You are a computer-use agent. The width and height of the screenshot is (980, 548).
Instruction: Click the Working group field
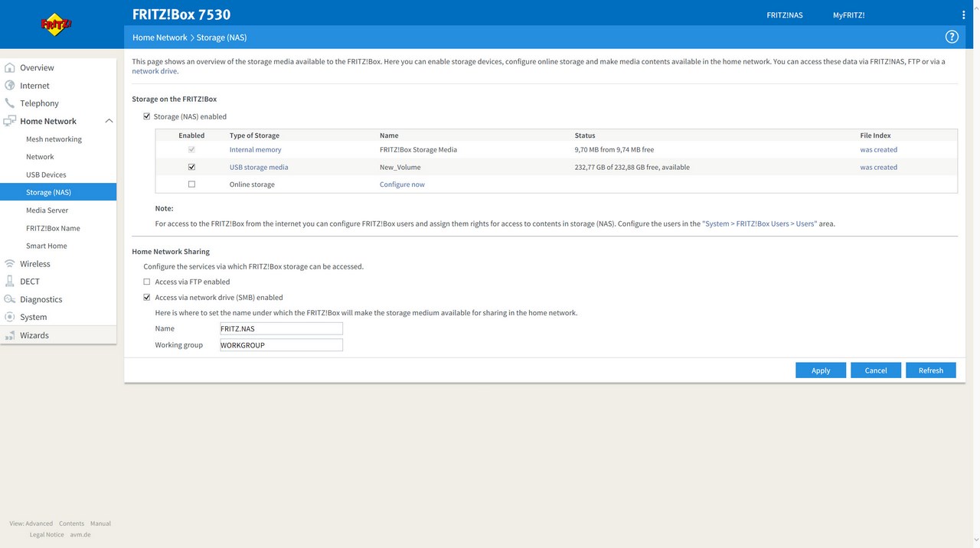pos(281,345)
